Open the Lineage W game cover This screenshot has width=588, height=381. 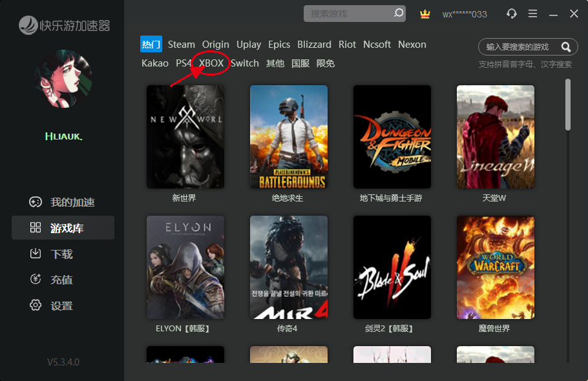click(x=496, y=137)
